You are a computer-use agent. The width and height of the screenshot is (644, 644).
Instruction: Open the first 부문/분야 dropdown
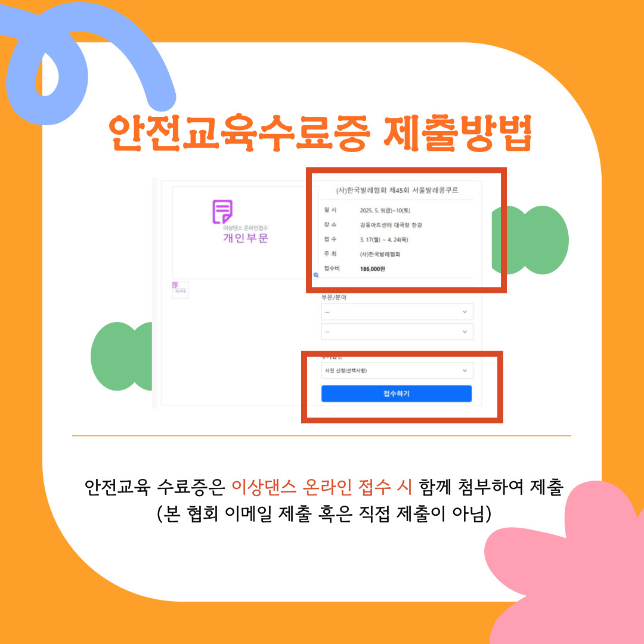click(x=397, y=312)
